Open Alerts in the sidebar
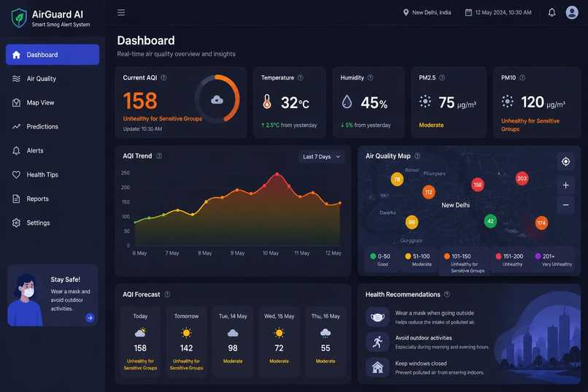 53,151
